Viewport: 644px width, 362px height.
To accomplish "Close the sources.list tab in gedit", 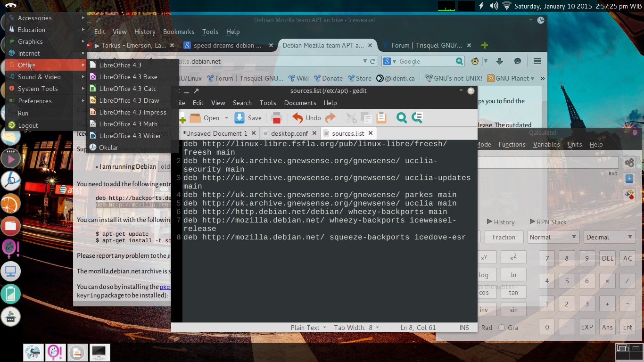I will point(371,133).
